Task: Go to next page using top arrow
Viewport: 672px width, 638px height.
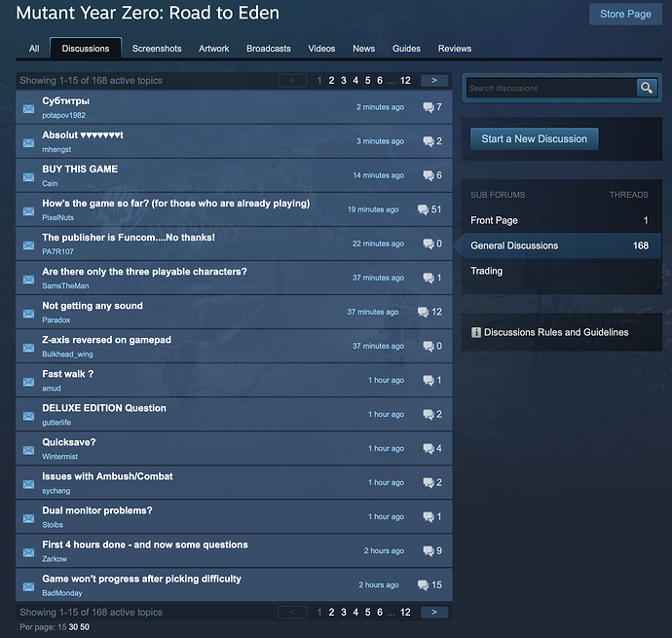Action: click(434, 80)
